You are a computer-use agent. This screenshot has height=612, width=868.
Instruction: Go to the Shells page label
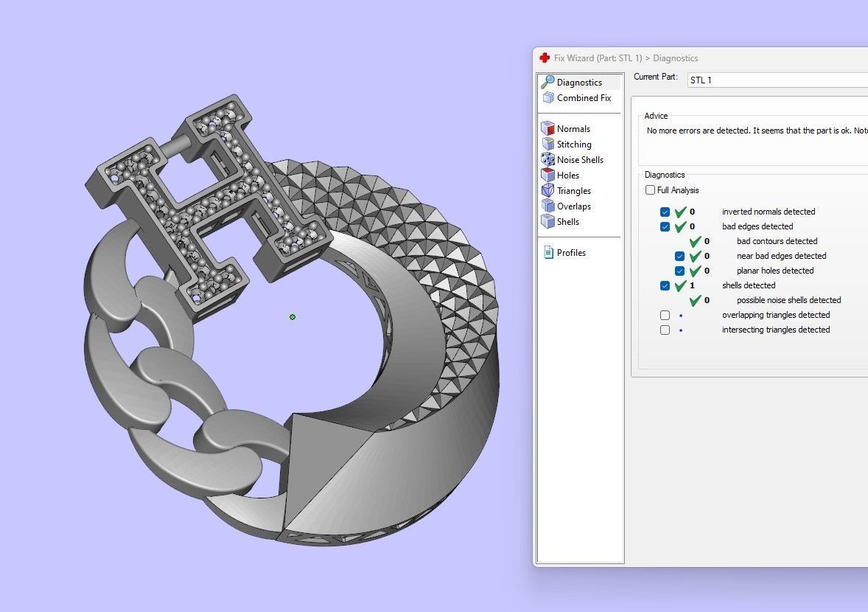[568, 222]
